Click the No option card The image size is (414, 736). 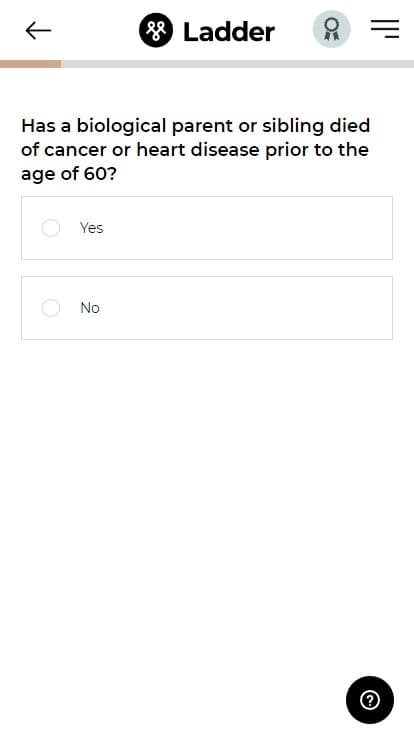click(207, 308)
